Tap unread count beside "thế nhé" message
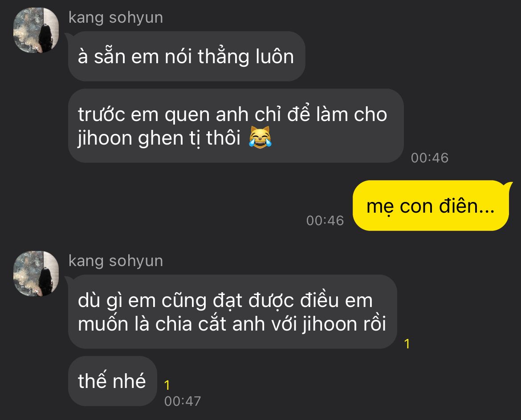 pyautogui.click(x=167, y=385)
